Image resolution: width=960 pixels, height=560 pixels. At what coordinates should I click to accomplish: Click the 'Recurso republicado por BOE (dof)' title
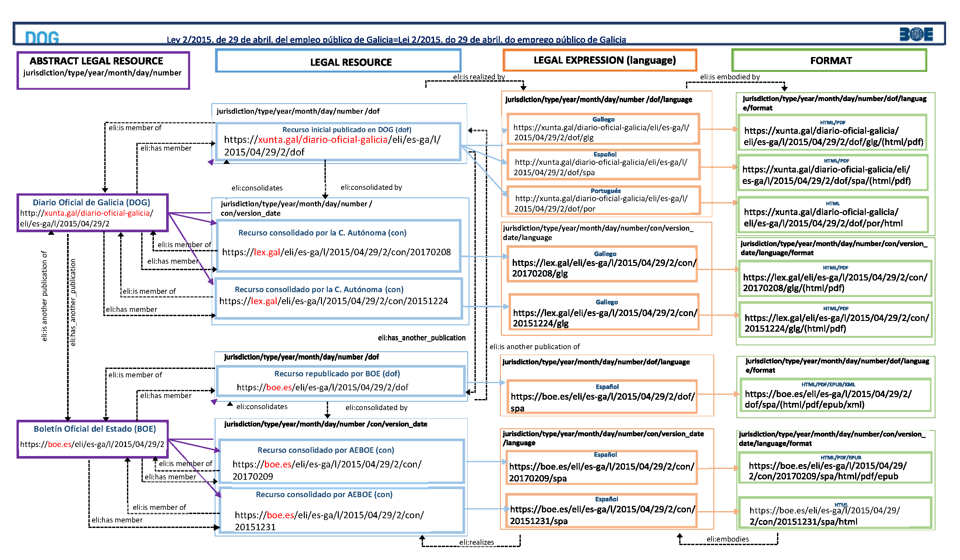(337, 374)
